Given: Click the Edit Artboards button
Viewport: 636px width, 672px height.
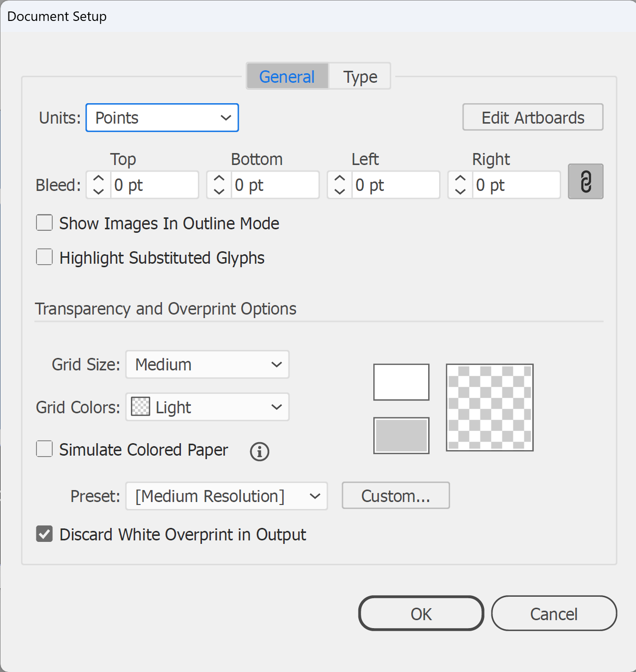Looking at the screenshot, I should pos(533,117).
